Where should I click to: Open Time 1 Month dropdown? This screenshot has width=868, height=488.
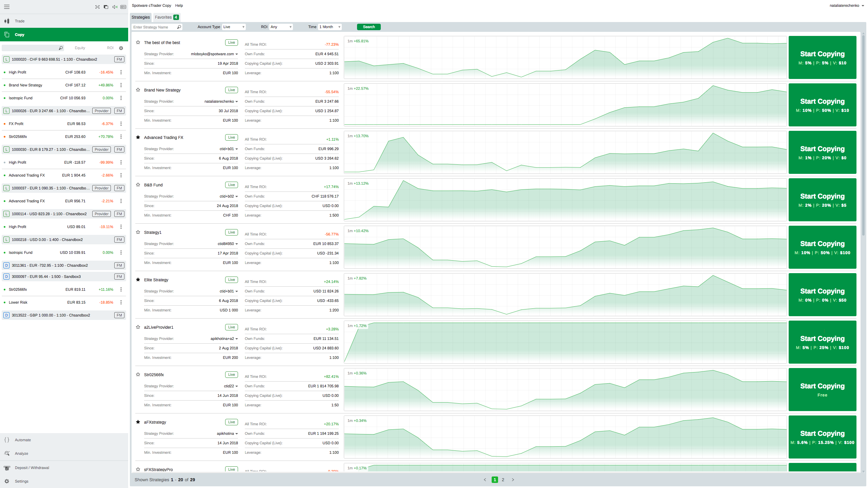point(330,27)
